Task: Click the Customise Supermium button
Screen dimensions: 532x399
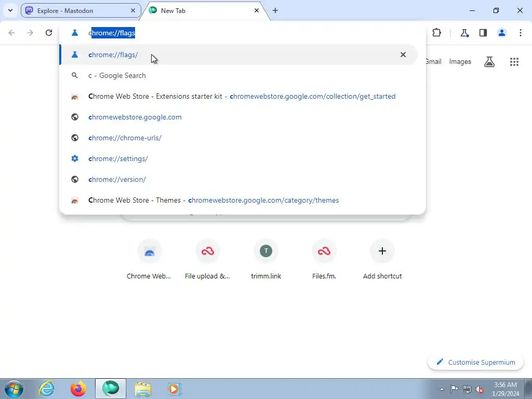Action: pyautogui.click(x=476, y=362)
